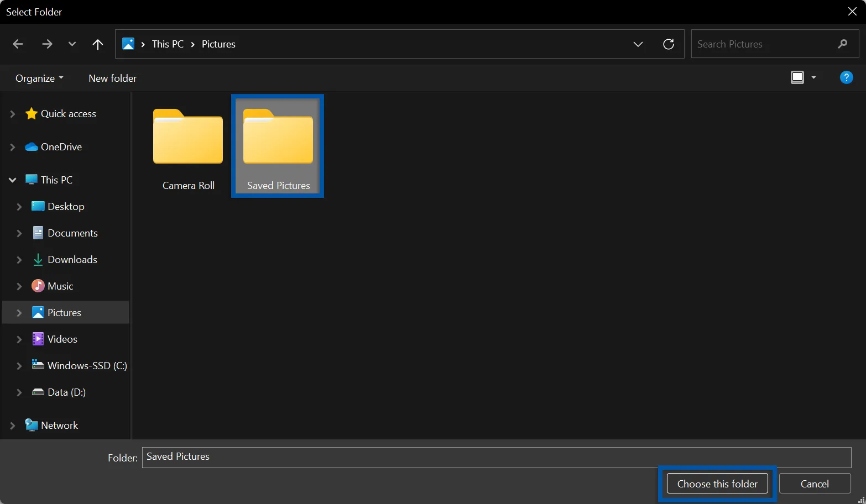Refresh the Pictures folder view

[669, 44]
